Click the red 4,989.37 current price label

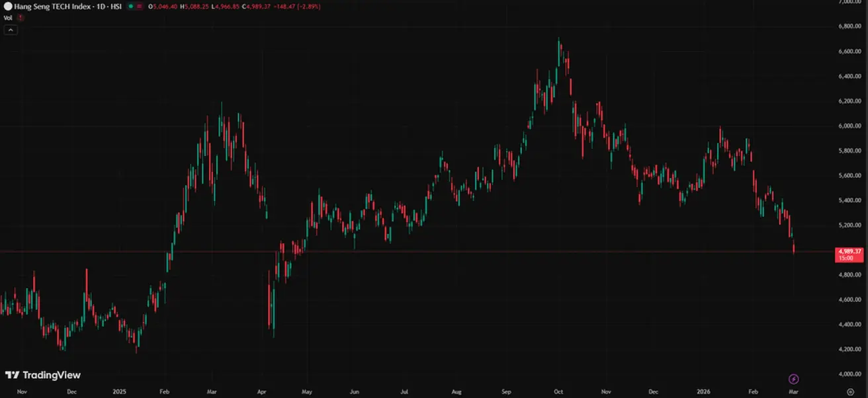coord(849,252)
